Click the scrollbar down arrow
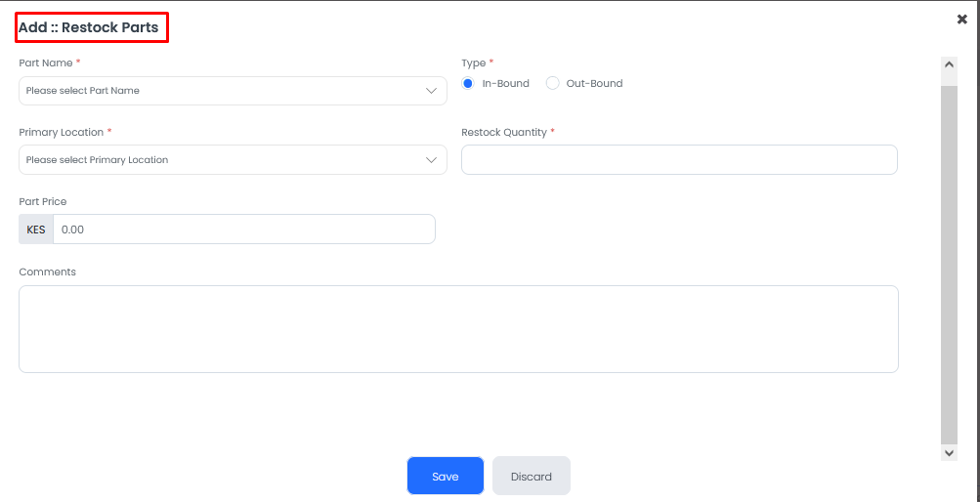Image resolution: width=980 pixels, height=502 pixels. pyautogui.click(x=949, y=453)
